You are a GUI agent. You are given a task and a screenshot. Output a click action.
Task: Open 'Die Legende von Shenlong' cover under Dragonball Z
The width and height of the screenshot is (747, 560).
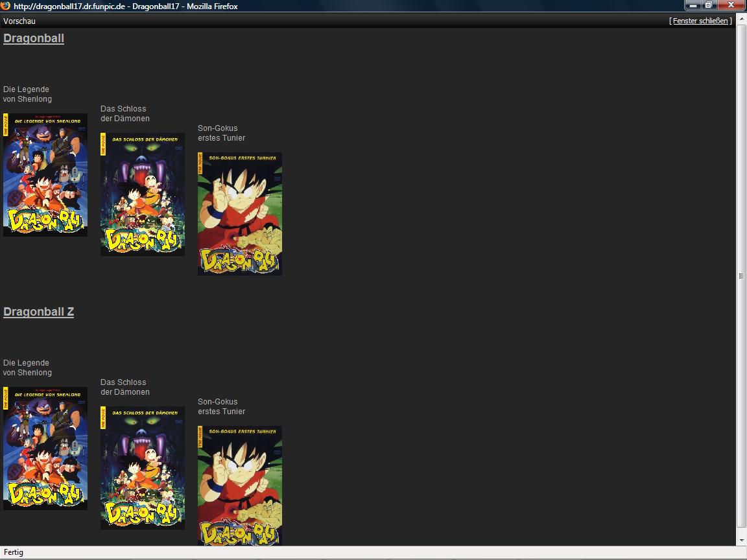click(x=45, y=449)
